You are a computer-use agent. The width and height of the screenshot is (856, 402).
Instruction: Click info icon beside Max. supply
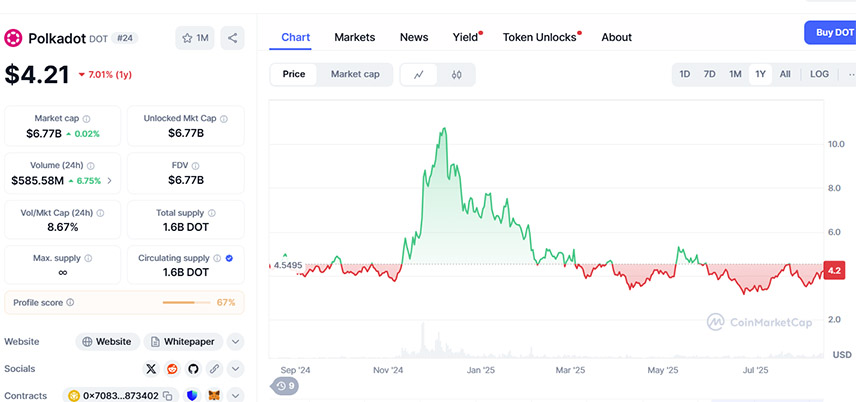coord(88,258)
